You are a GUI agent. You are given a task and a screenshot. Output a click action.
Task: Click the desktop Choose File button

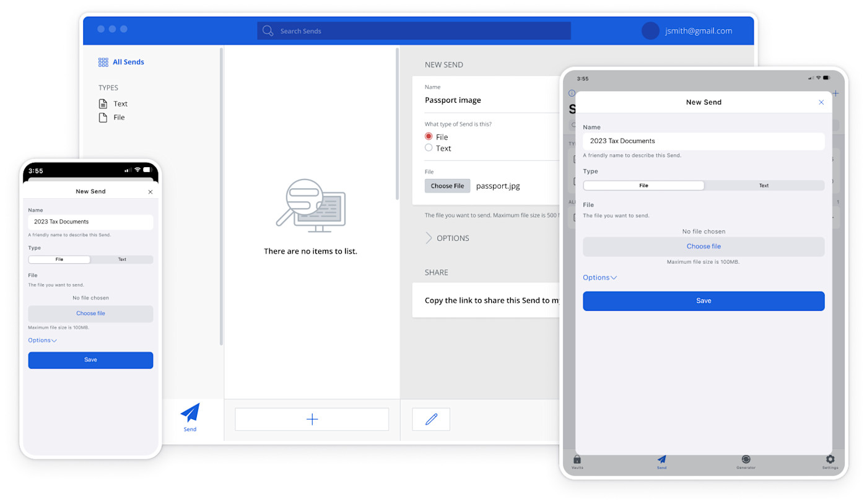[x=447, y=186]
